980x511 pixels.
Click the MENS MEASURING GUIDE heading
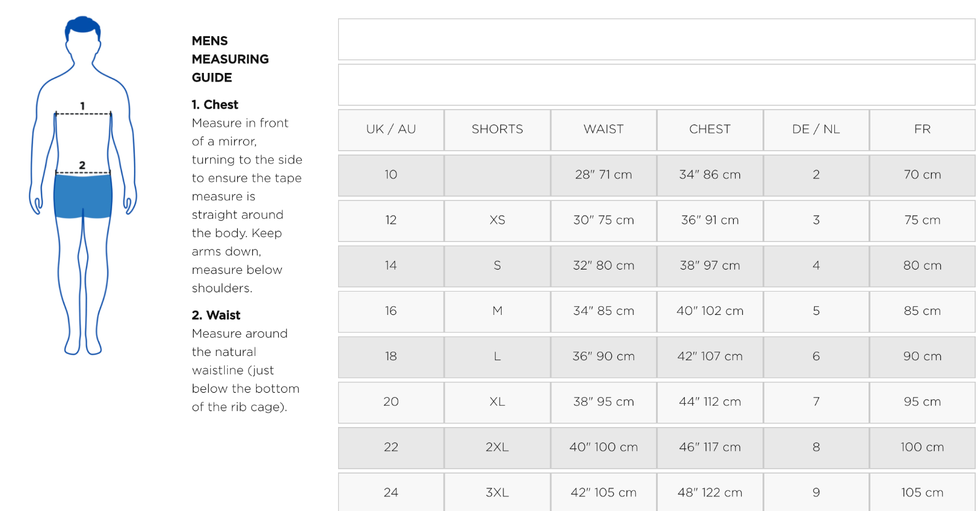click(230, 59)
